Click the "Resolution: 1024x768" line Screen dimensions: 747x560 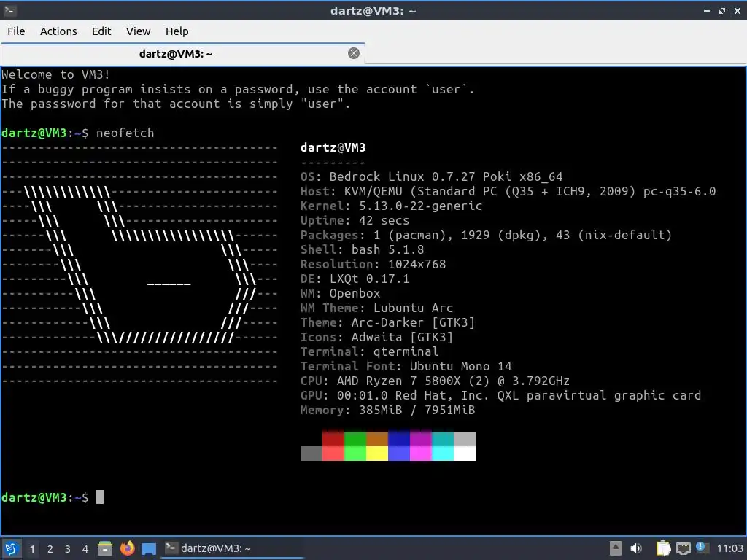(x=373, y=264)
